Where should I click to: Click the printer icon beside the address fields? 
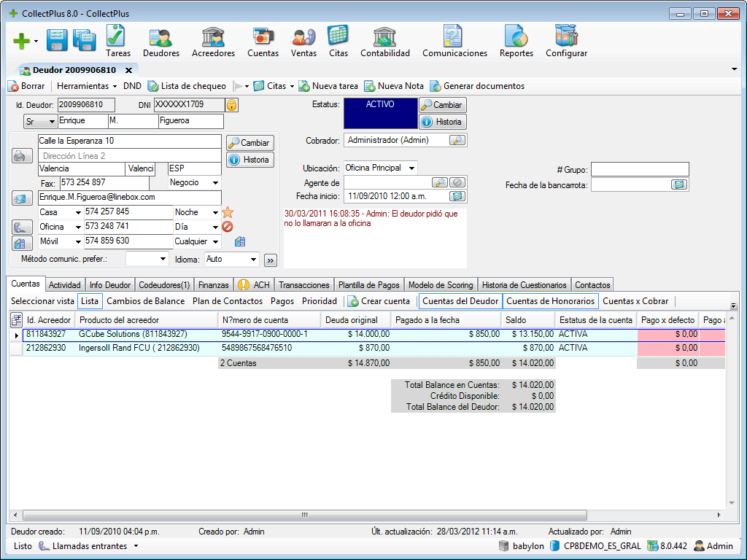pos(21,156)
